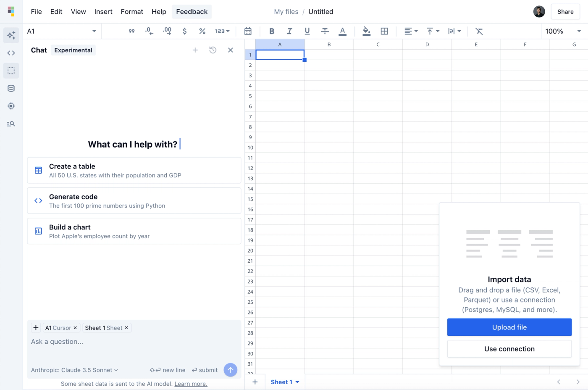Submit the chat with arrow button
Image resolution: width=588 pixels, height=390 pixels.
coord(231,370)
